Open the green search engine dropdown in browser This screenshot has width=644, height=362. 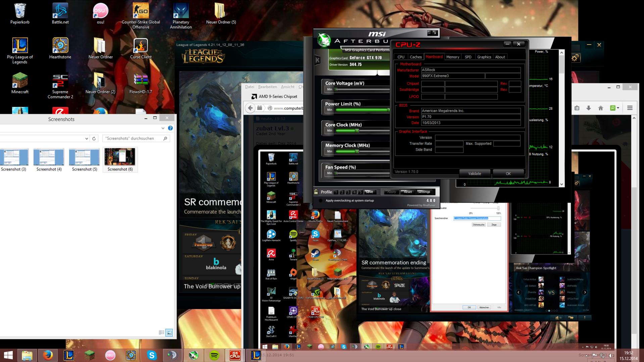pos(614,108)
